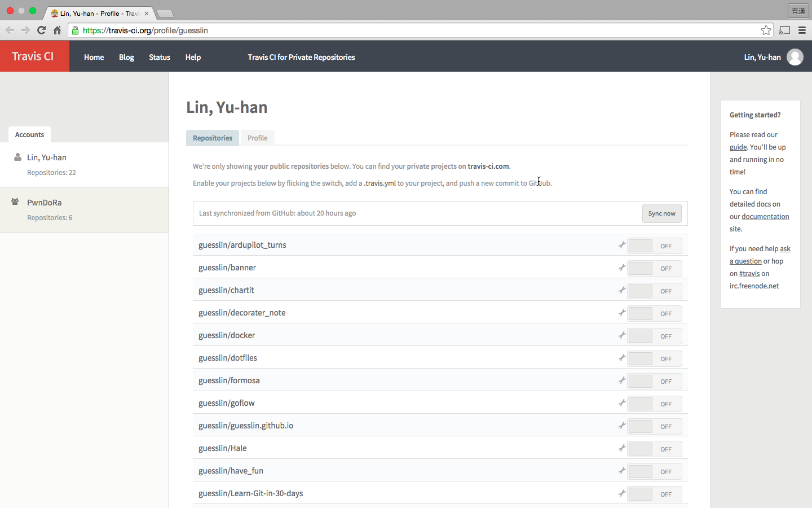The image size is (812, 508).
Task: Open settings wrench for guesslin/ardupilot_turns
Action: click(622, 245)
